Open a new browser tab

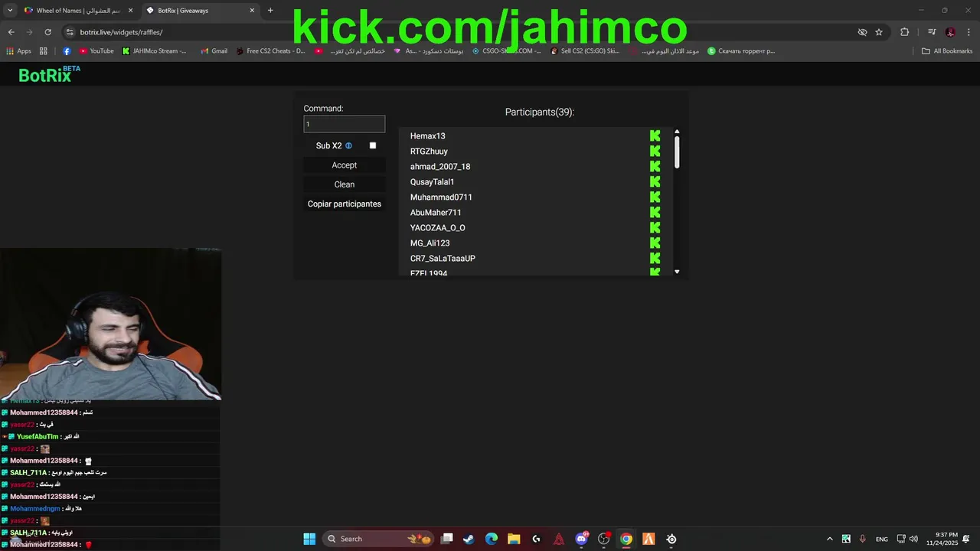coord(270,11)
